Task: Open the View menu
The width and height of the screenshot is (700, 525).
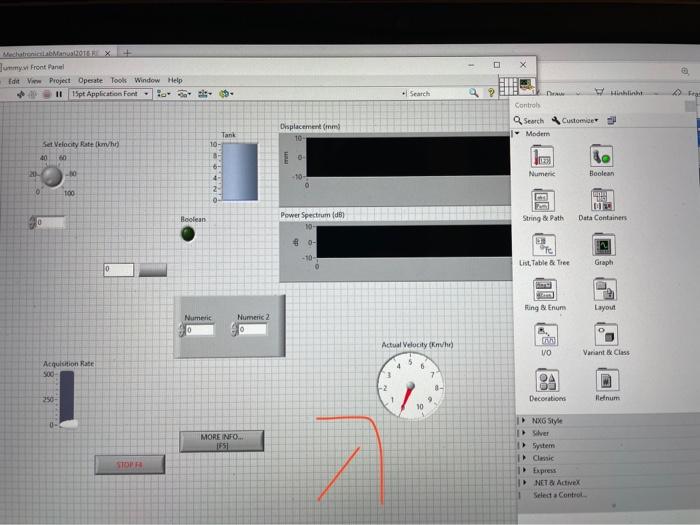Action: tap(34, 81)
